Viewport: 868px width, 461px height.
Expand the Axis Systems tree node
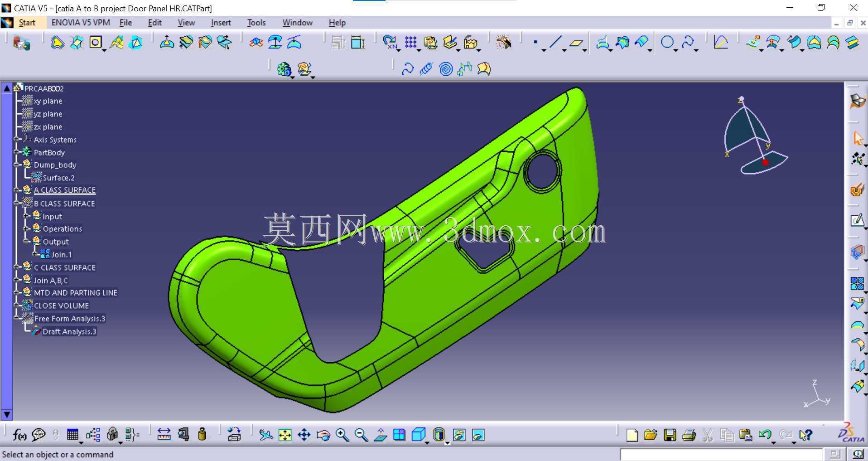click(16, 139)
